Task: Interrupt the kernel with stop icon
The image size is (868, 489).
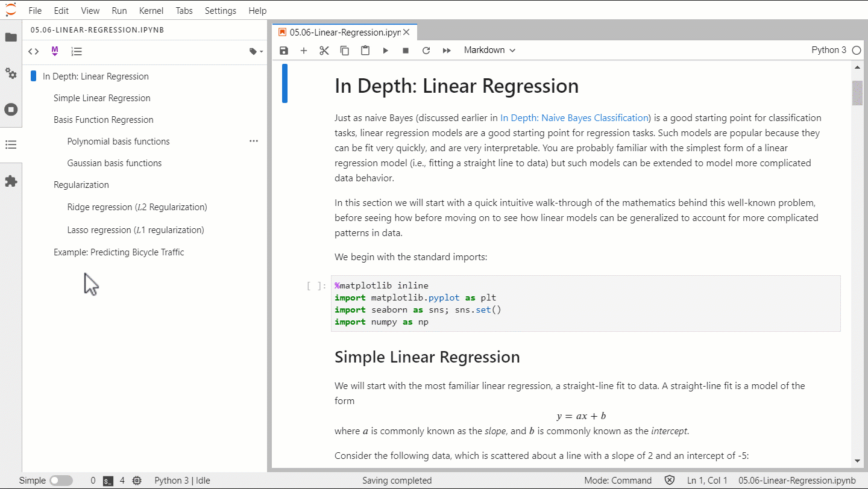Action: pyautogui.click(x=406, y=51)
